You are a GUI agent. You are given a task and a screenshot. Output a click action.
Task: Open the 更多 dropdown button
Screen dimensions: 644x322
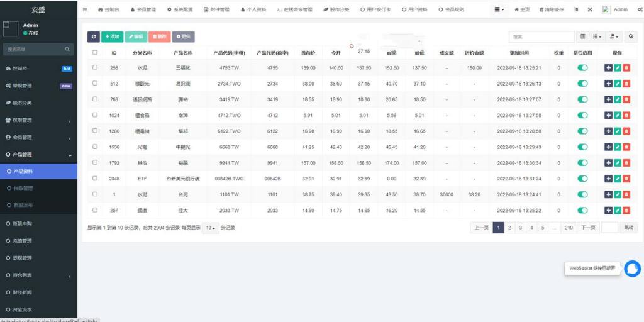(183, 36)
